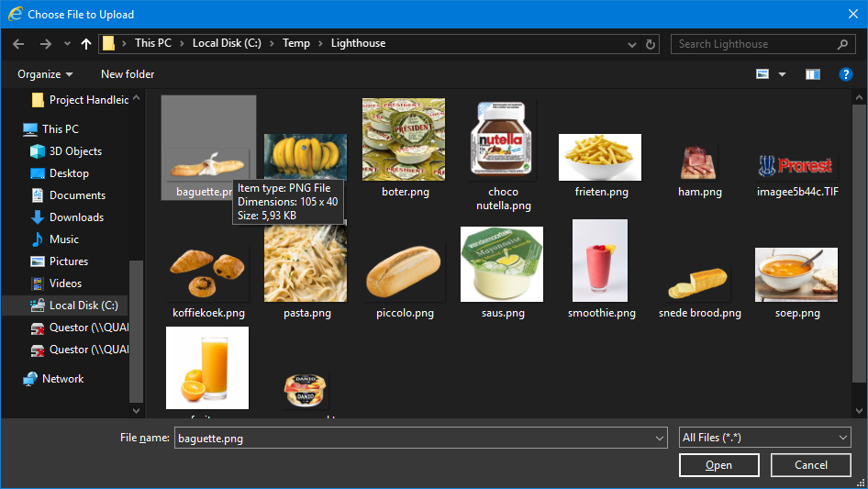Open Help with question mark icon

point(845,74)
